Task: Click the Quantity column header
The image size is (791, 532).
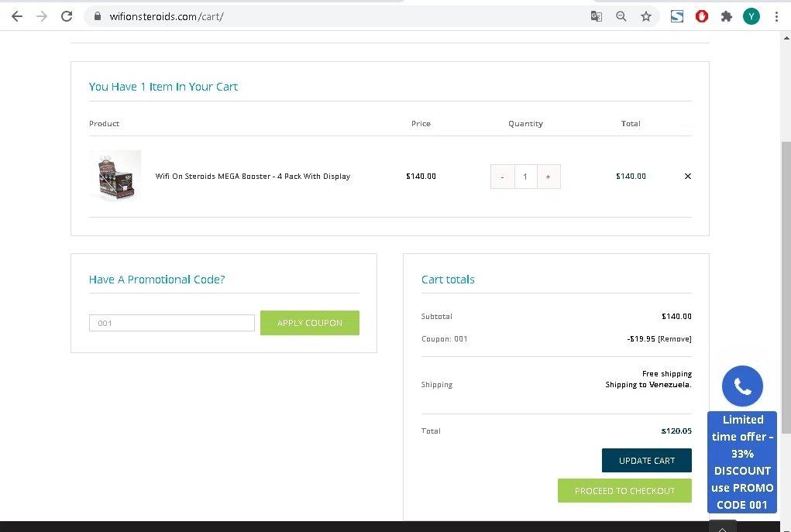Action: pos(525,124)
